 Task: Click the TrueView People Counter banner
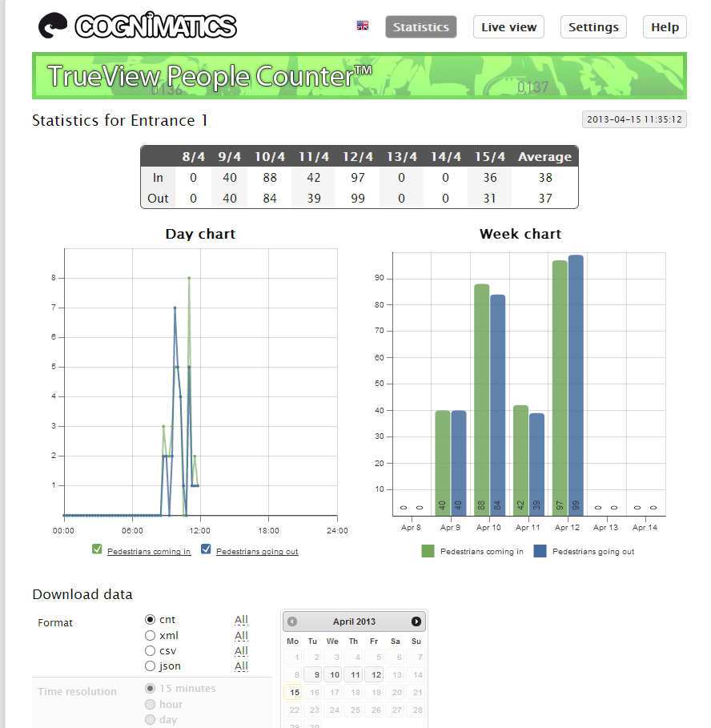pos(360,75)
